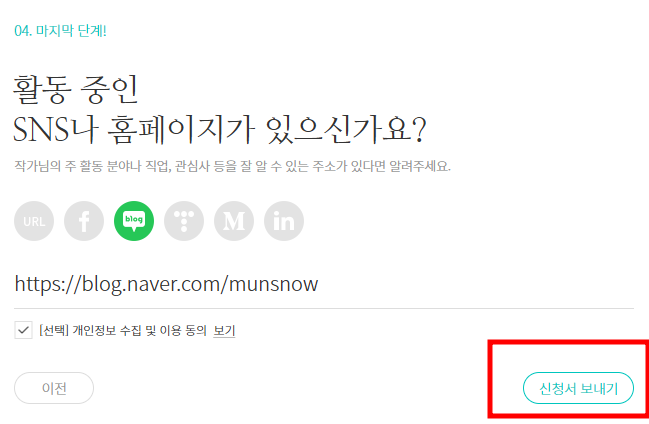Screen dimensions: 649x424
Task: Click the 있으신가요? heading text
Action: (346, 130)
